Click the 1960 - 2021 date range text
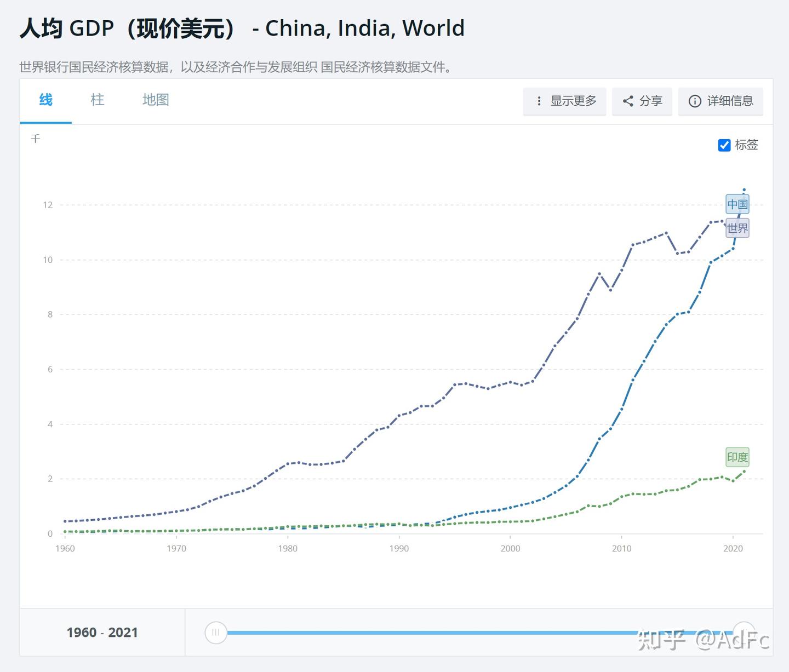The width and height of the screenshot is (789, 672). 102,632
